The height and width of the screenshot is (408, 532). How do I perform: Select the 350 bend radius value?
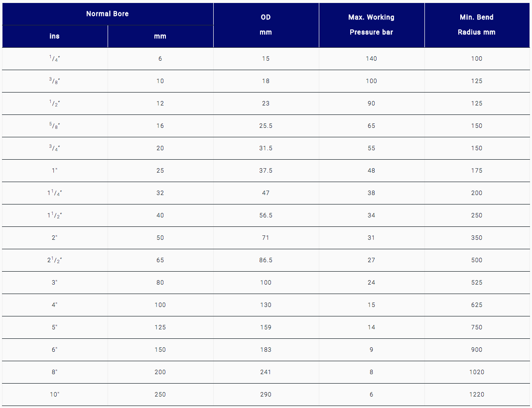(x=477, y=237)
